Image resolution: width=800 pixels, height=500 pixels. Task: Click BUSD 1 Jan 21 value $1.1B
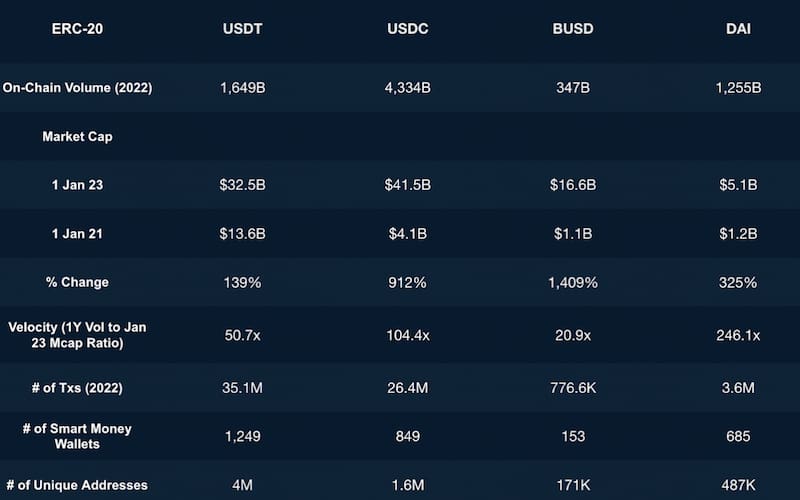(x=572, y=234)
